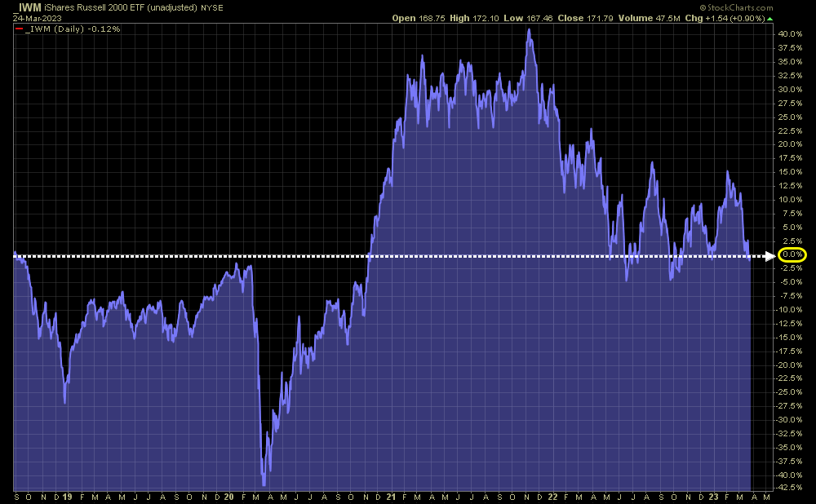Image resolution: width=816 pixels, height=504 pixels.
Task: Click the 30.0% y-axis label
Action: [790, 89]
